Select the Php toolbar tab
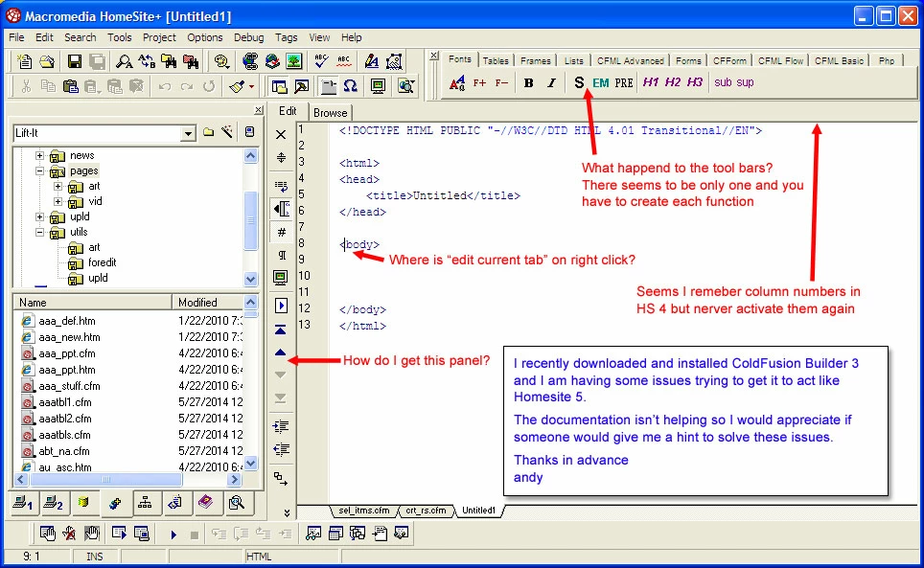Viewport: 924px width, 568px height. (x=887, y=60)
